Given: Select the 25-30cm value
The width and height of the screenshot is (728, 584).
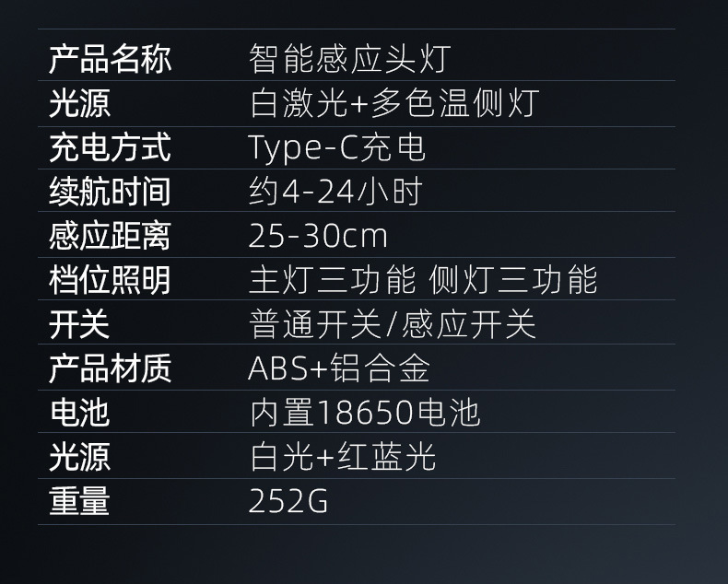Looking at the screenshot, I should click(x=318, y=236).
